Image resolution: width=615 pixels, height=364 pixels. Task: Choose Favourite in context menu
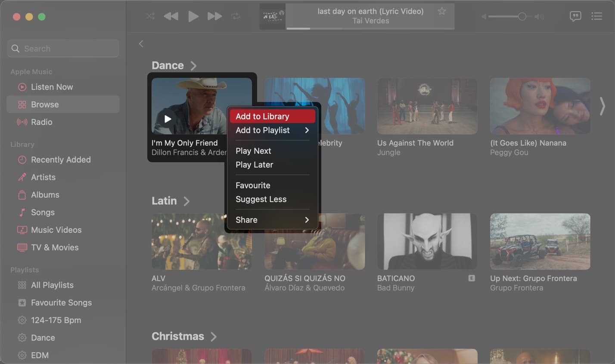click(x=272, y=185)
